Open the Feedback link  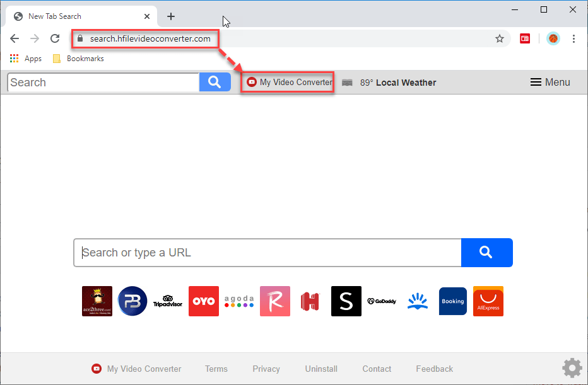click(x=435, y=369)
